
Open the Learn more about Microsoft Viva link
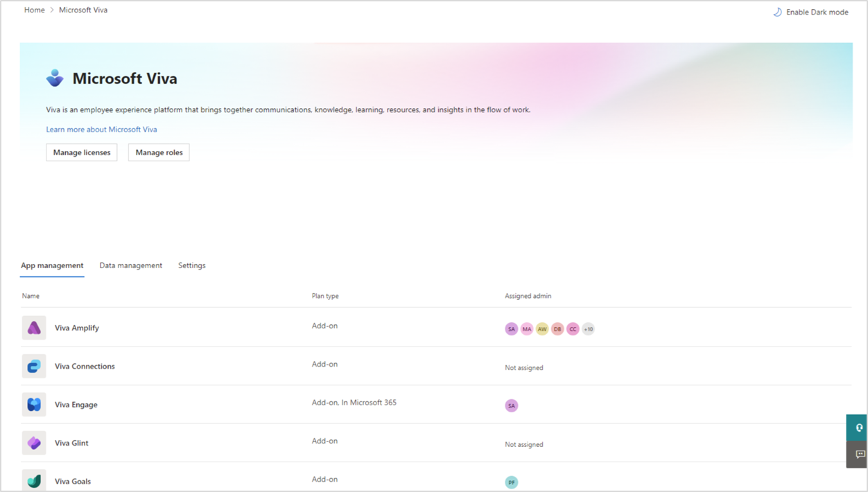tap(101, 129)
